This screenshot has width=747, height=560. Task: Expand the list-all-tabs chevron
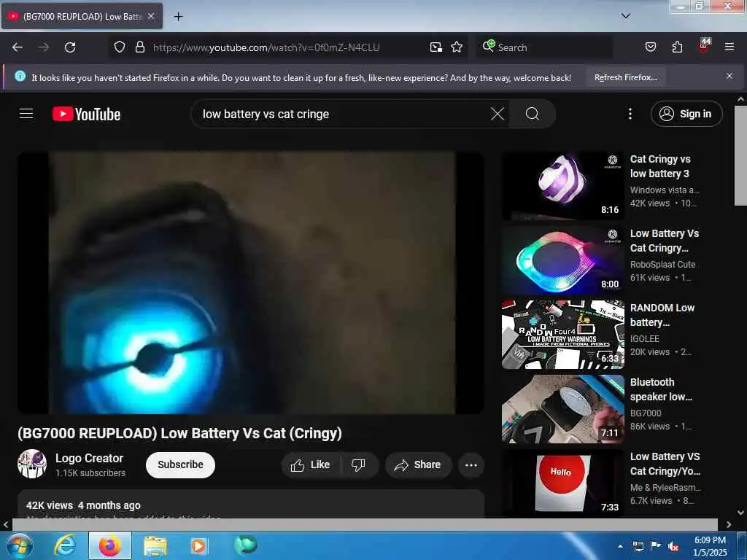click(x=626, y=16)
